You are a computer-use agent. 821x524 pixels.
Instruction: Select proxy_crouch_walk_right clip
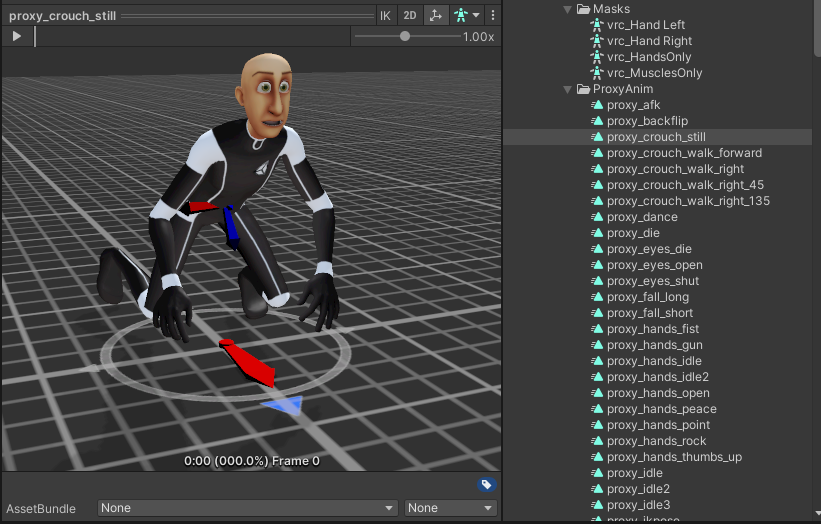[675, 169]
